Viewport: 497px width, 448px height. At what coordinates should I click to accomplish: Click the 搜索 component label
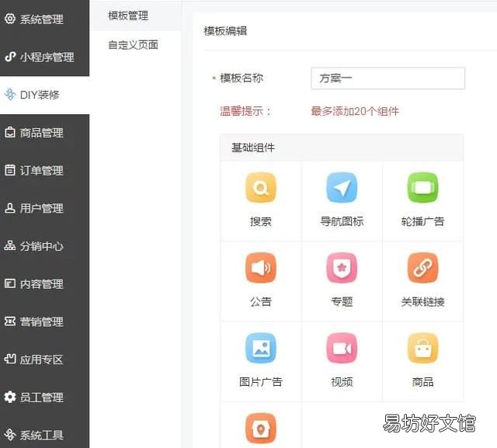coord(261,221)
